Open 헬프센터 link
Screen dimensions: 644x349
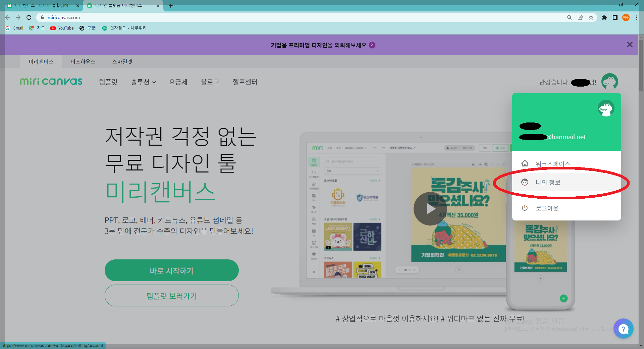(245, 82)
